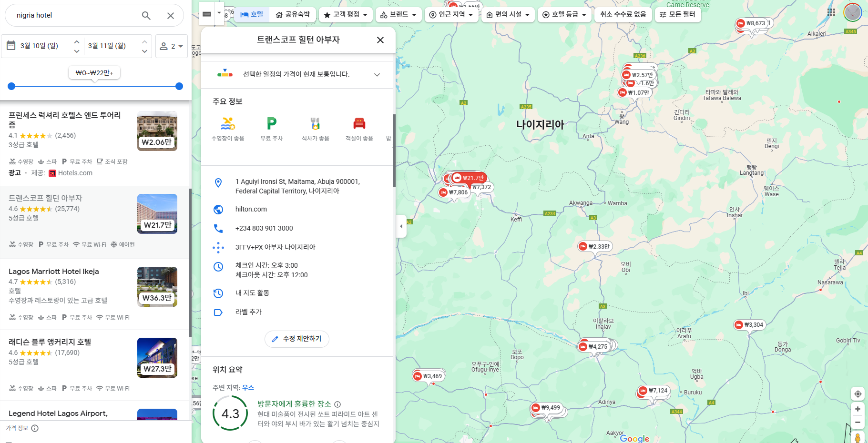Click the globe icon beside hilton.com
The height and width of the screenshot is (443, 868).
(x=218, y=210)
